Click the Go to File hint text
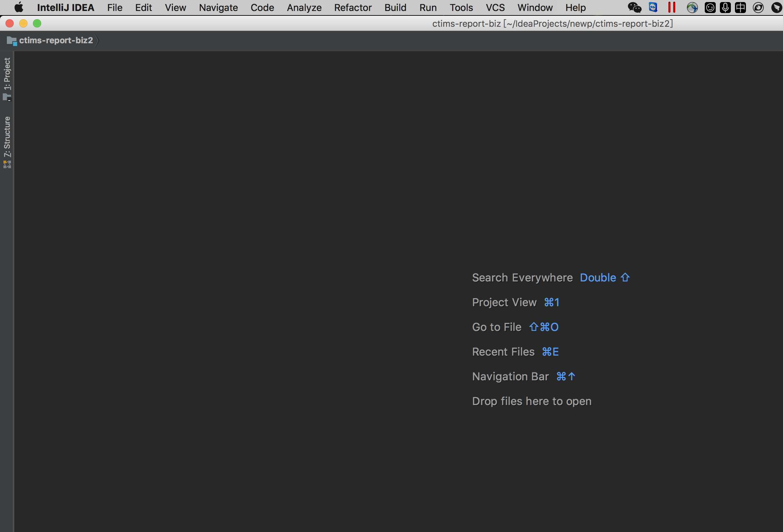 point(496,327)
